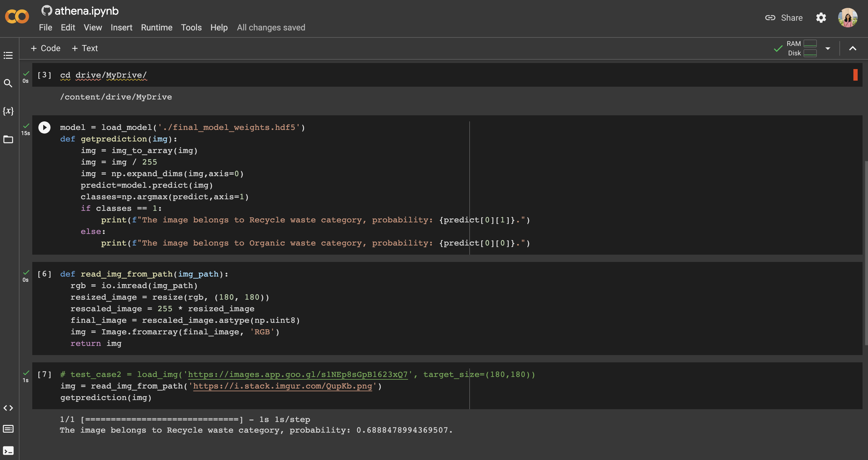This screenshot has width=868, height=460.
Task: Run the load_model cell with play button
Action: pos(44,127)
